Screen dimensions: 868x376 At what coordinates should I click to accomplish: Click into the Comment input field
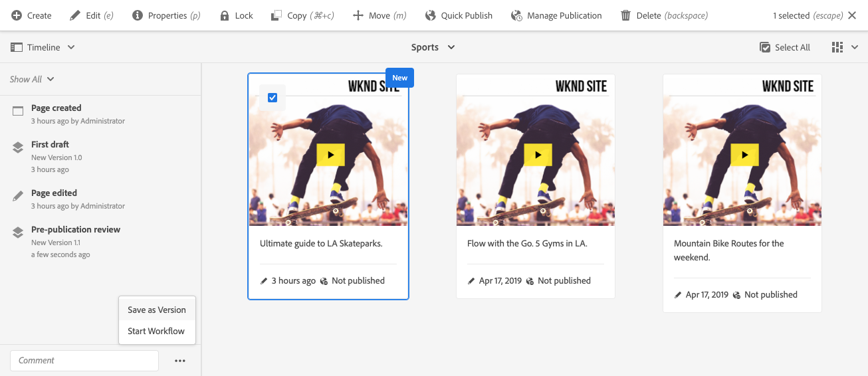click(x=84, y=361)
